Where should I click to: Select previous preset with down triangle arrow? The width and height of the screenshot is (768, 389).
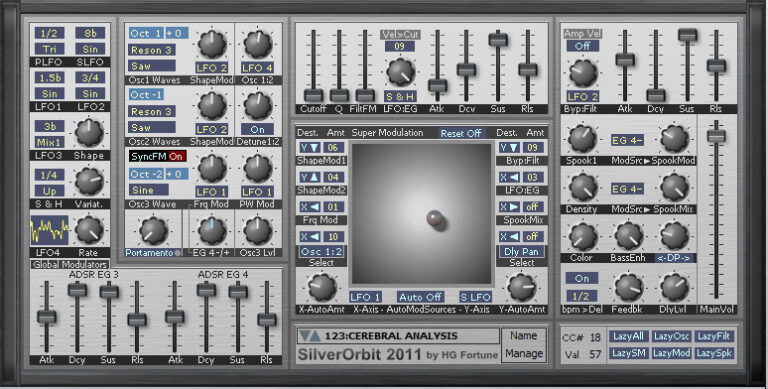pyautogui.click(x=305, y=336)
